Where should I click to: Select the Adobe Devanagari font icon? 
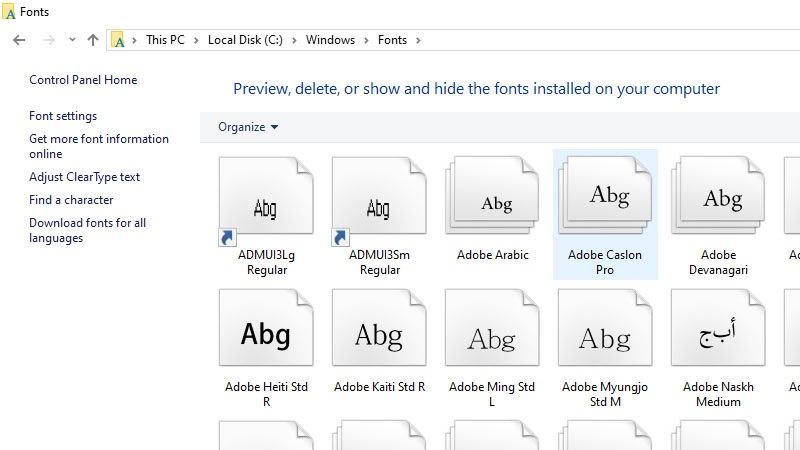pyautogui.click(x=718, y=196)
